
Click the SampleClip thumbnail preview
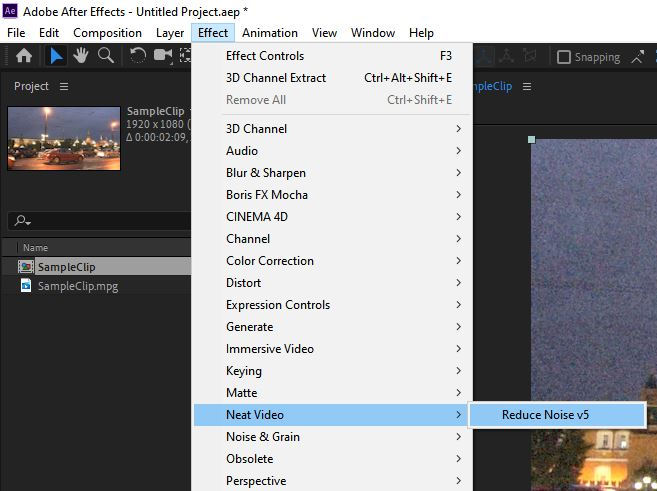click(x=64, y=137)
